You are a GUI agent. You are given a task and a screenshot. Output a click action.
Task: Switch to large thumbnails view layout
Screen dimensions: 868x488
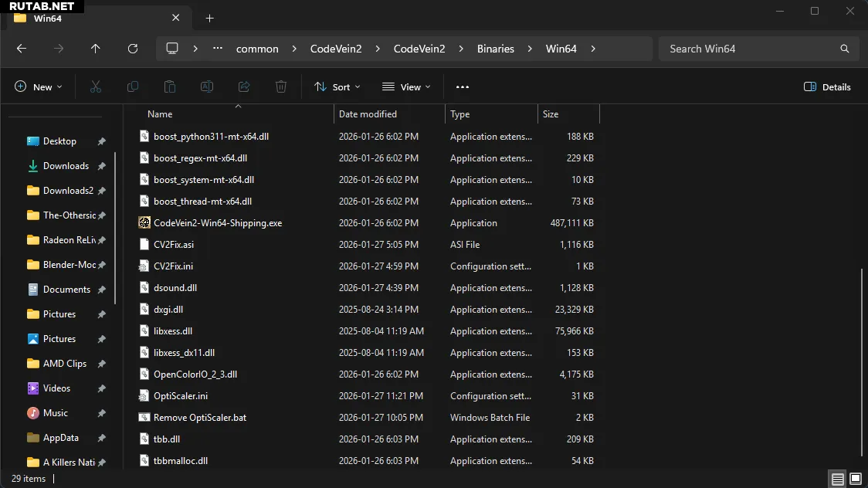click(x=854, y=479)
